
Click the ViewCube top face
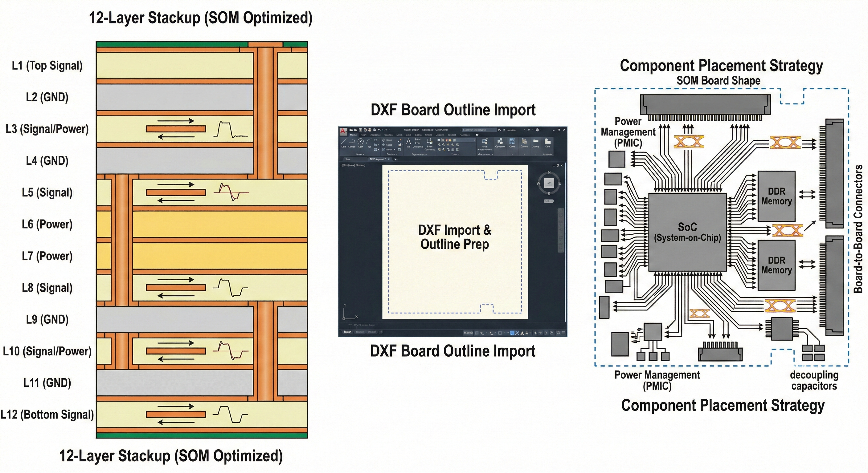point(549,183)
